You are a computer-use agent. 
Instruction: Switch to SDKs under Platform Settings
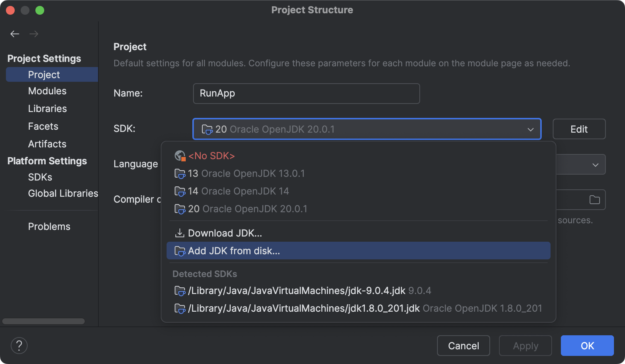tap(39, 177)
